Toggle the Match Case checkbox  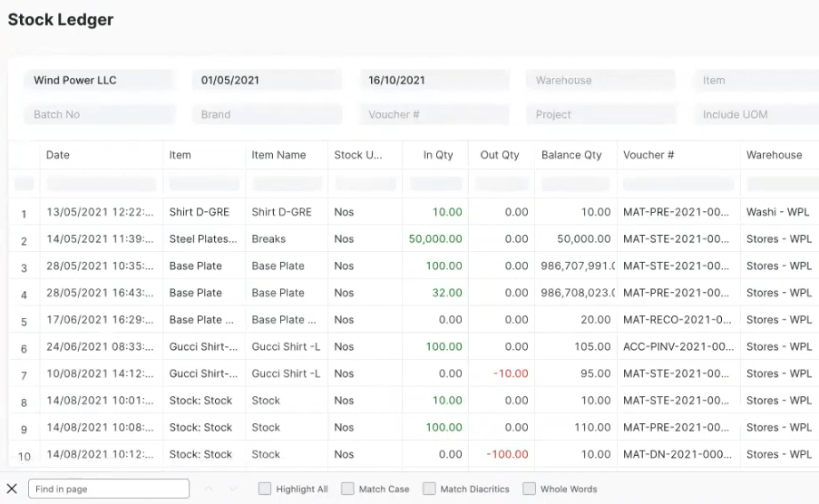(347, 489)
